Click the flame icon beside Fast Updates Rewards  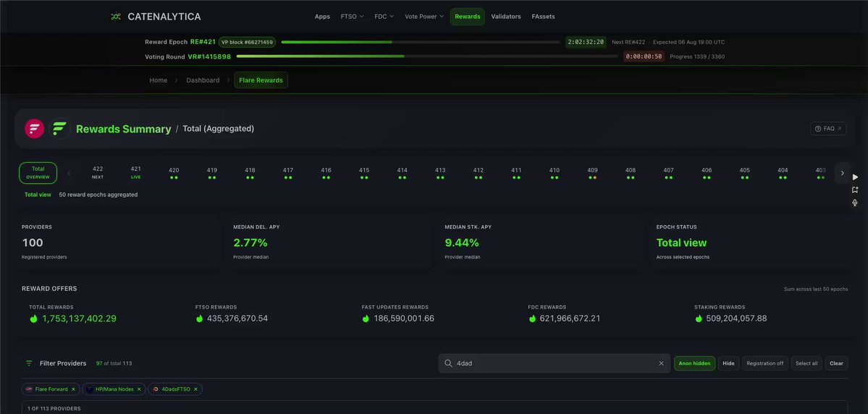coord(366,318)
